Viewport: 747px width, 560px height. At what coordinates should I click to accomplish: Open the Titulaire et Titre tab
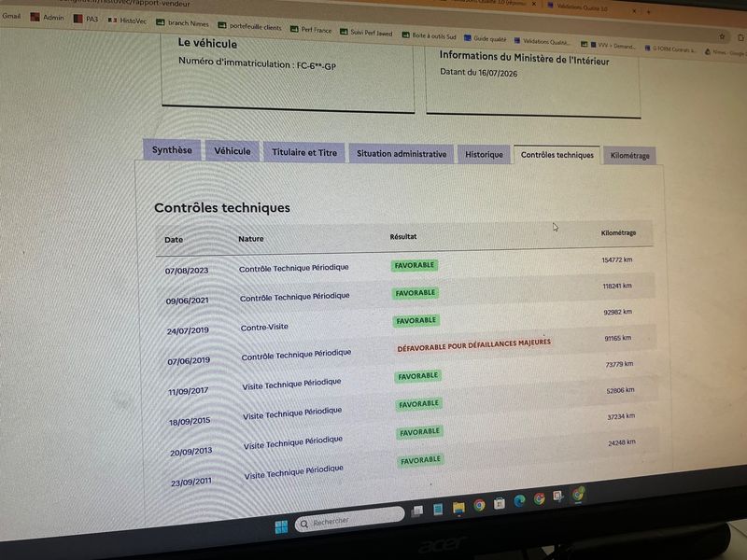(304, 152)
